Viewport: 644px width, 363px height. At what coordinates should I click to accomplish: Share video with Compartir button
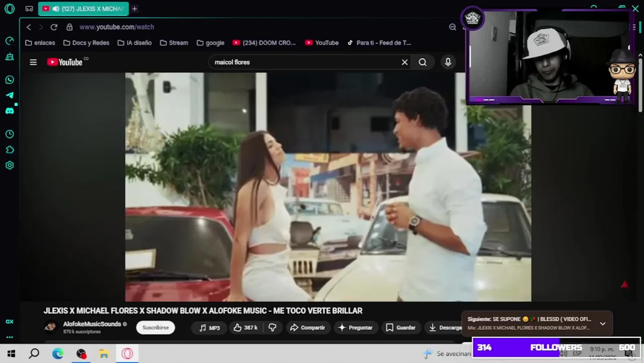307,328
